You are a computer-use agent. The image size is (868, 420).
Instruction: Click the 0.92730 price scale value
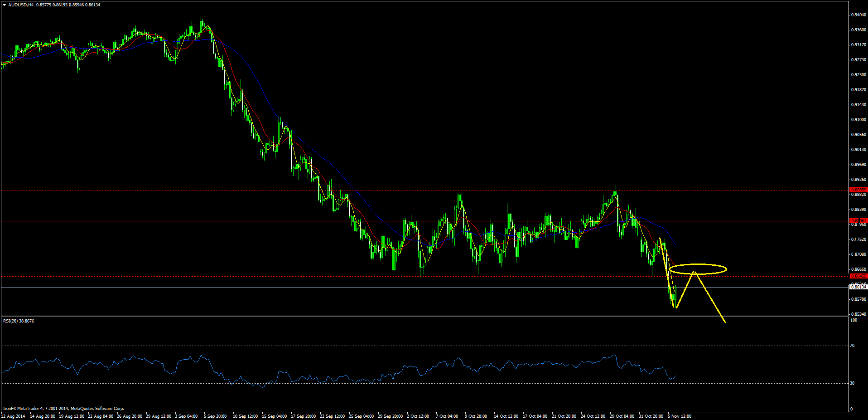click(858, 60)
